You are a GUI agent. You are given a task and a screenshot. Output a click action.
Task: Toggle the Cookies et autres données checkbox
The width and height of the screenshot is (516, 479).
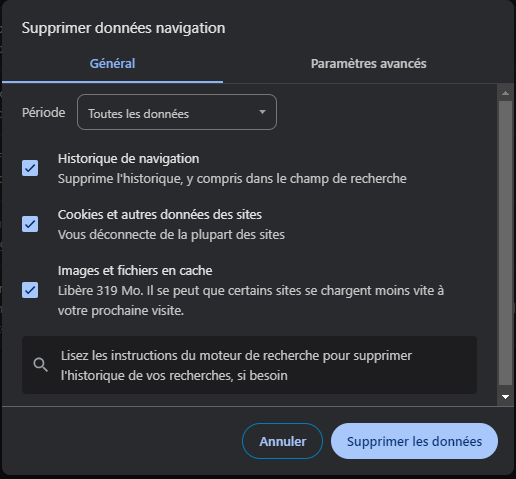pyautogui.click(x=30, y=224)
